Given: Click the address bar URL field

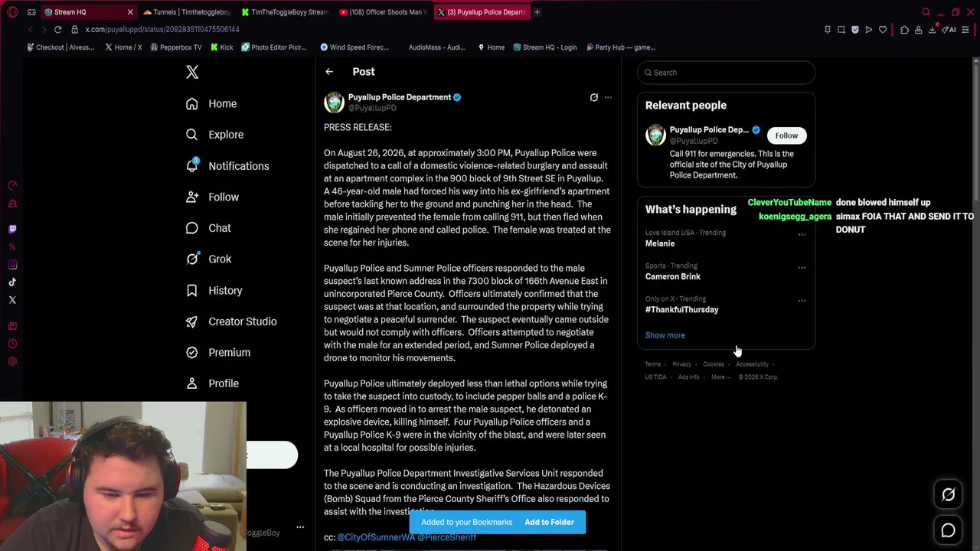Looking at the screenshot, I should pyautogui.click(x=444, y=29).
